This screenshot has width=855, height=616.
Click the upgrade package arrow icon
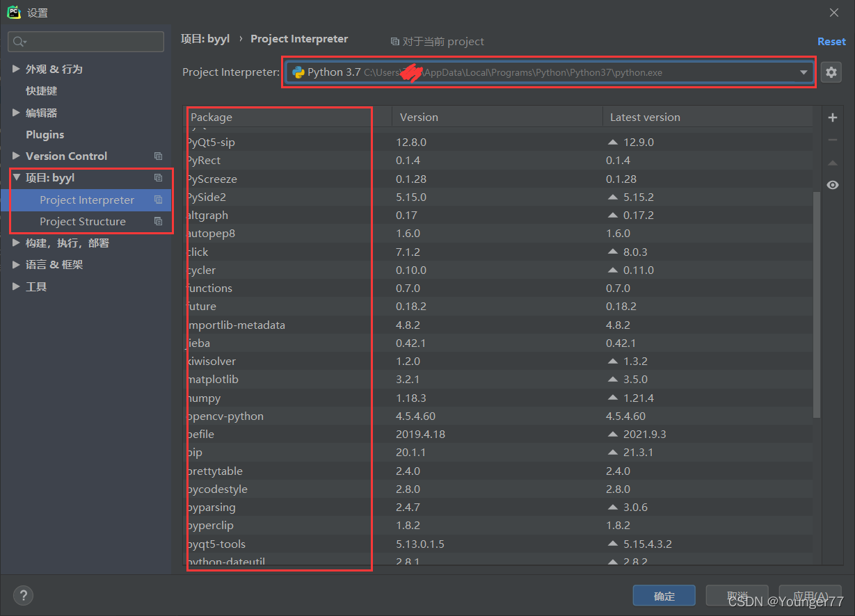coord(832,163)
